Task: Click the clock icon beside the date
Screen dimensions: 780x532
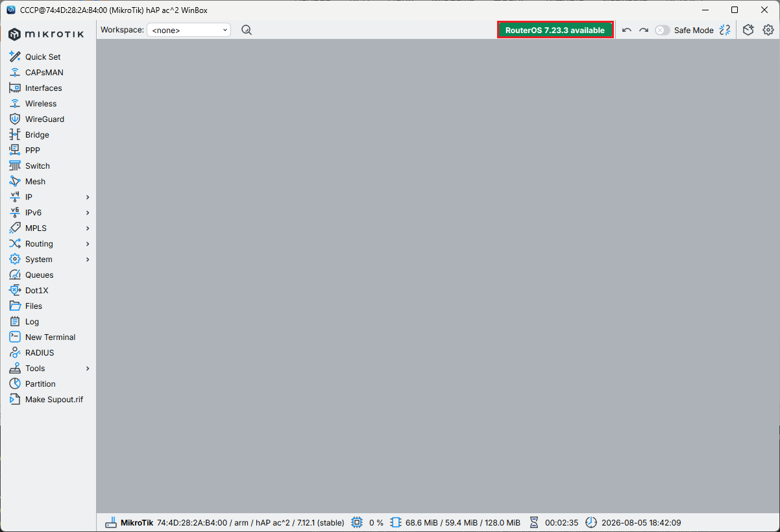Action: [x=591, y=522]
